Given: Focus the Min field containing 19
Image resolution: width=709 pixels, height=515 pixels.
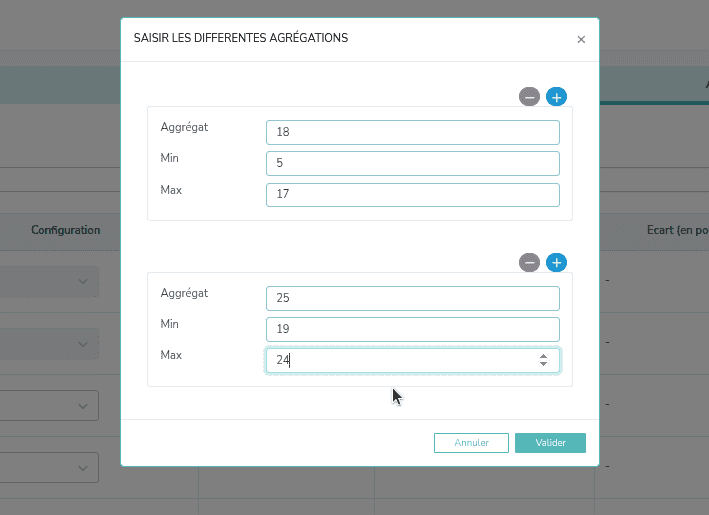Looking at the screenshot, I should pyautogui.click(x=412, y=329).
